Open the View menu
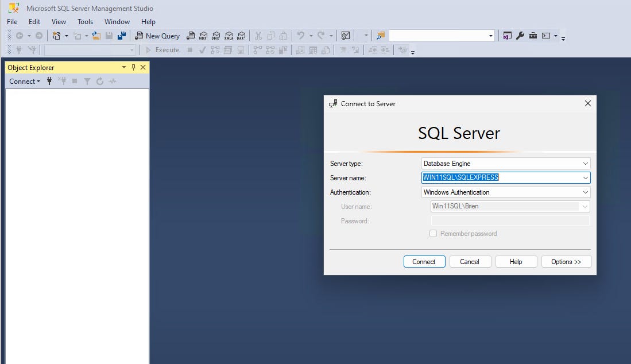The image size is (631, 364). click(59, 21)
